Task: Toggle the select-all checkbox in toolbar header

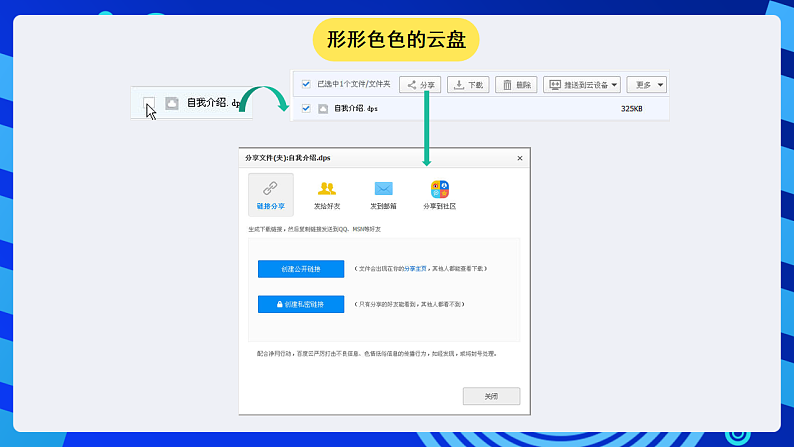Action: coord(306,85)
